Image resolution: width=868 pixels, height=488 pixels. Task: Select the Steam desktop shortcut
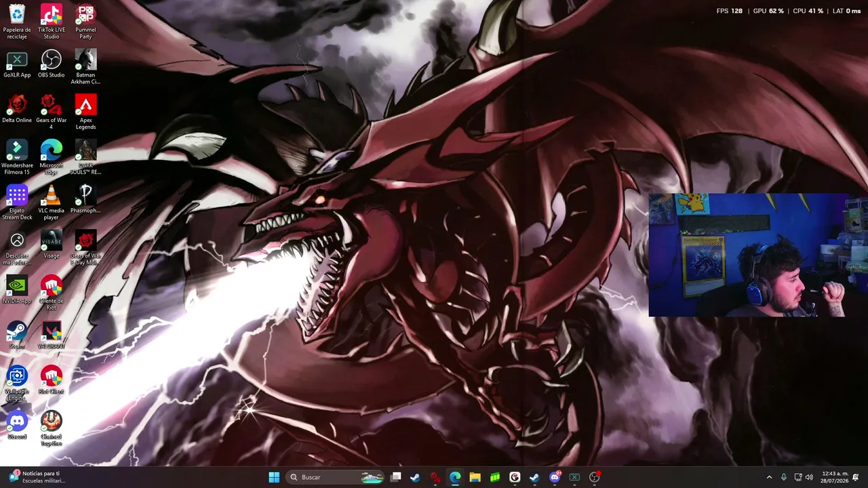[x=17, y=336]
